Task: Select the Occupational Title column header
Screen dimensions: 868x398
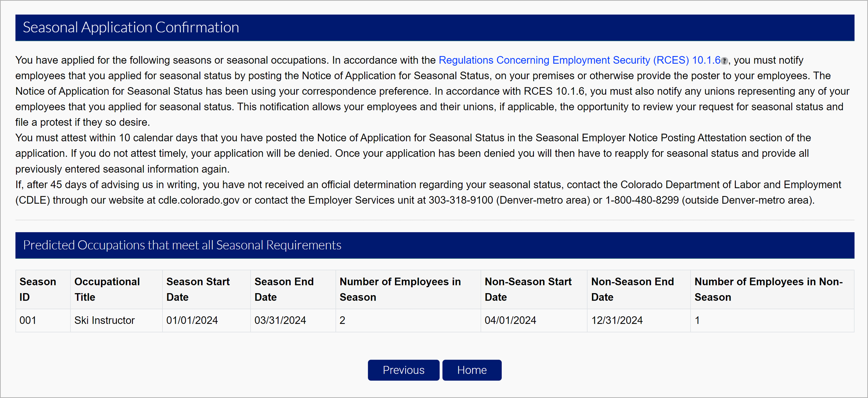Action: point(107,289)
